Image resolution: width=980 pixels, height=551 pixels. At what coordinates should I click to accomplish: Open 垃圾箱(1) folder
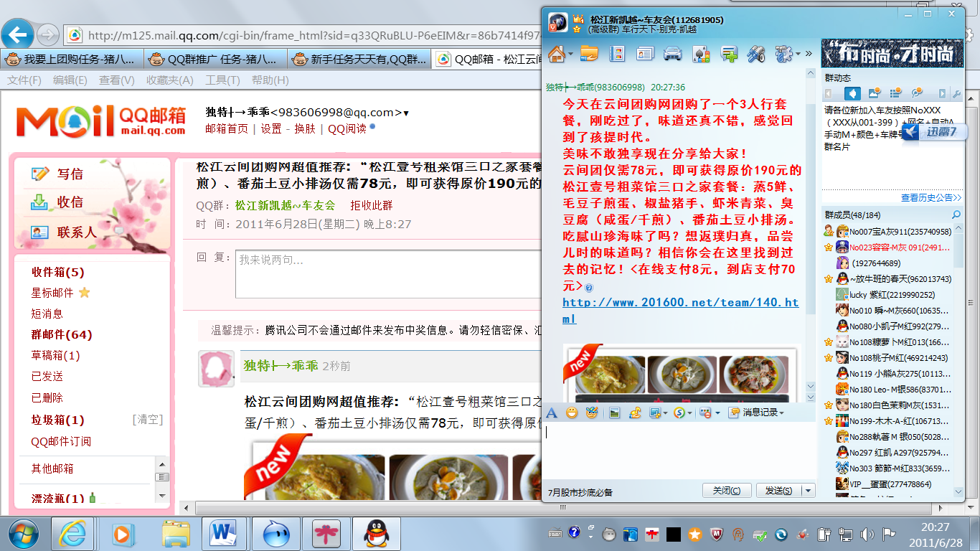tap(57, 420)
